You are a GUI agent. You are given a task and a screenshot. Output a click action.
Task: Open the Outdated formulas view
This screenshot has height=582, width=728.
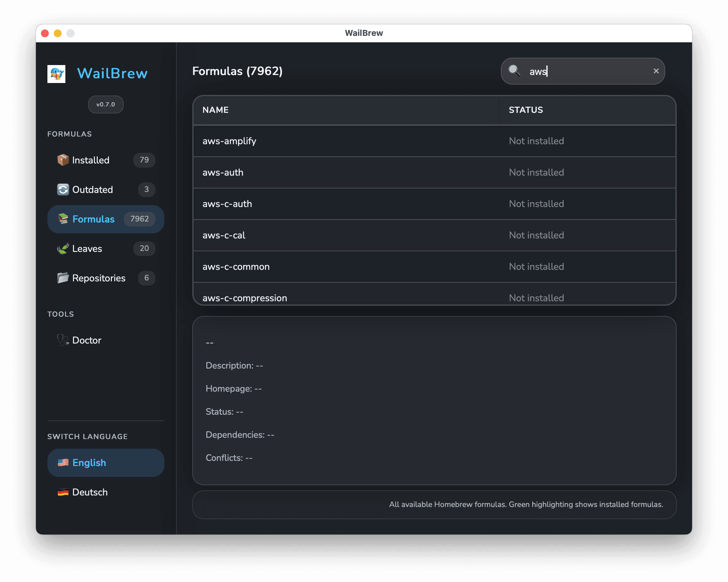(x=106, y=189)
